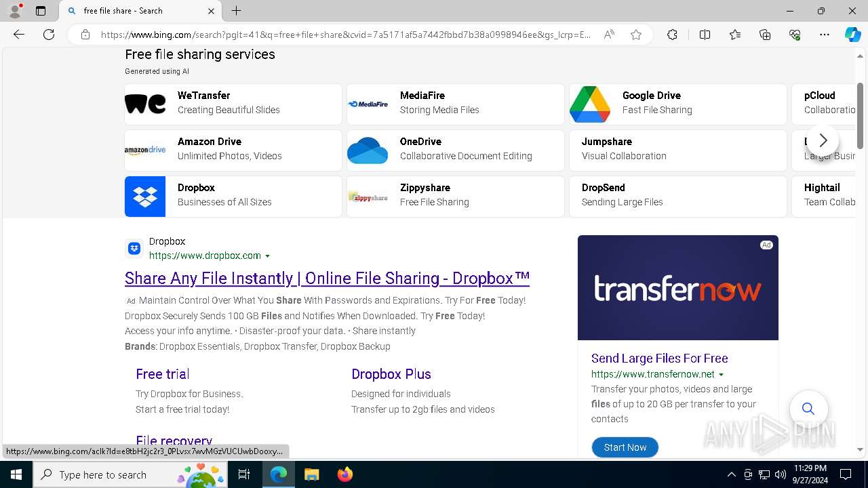Open File Explorer from taskbar
Image resolution: width=868 pixels, height=488 pixels.
click(x=311, y=474)
